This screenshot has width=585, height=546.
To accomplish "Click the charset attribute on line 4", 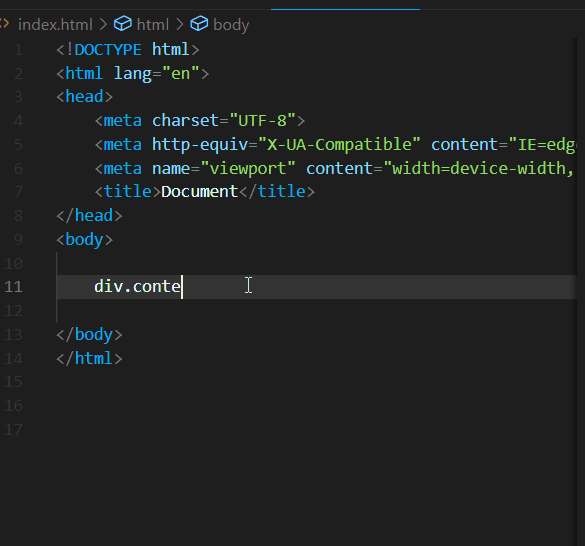I will pos(185,121).
